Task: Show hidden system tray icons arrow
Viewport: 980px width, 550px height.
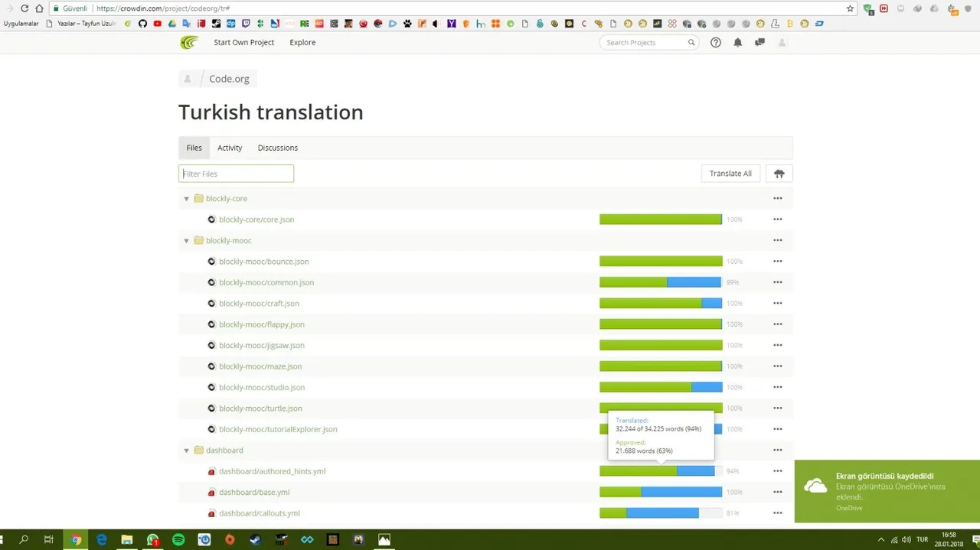Action: tap(880, 539)
